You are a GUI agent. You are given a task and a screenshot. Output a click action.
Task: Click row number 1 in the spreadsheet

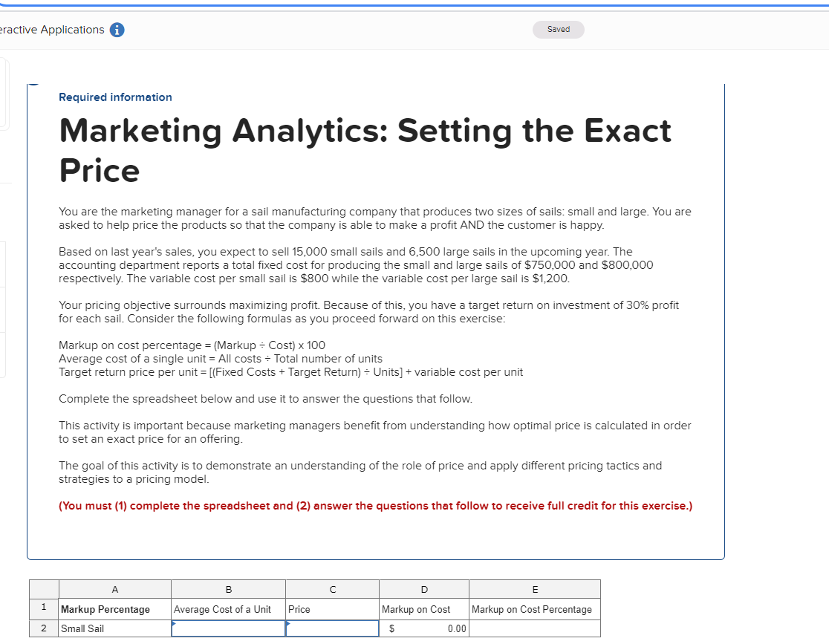pos(43,608)
